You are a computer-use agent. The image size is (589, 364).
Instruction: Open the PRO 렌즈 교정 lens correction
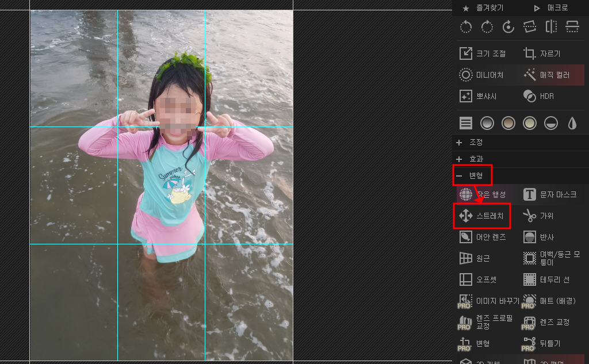coord(546,322)
